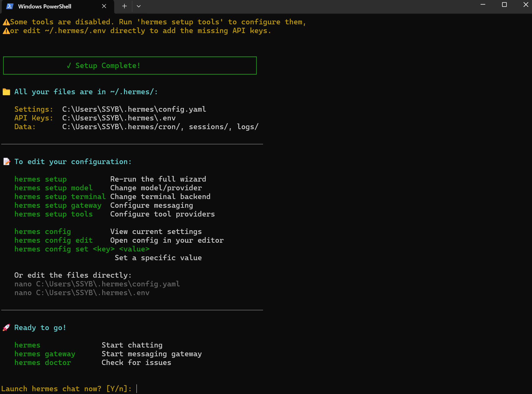Image resolution: width=532 pixels, height=394 pixels.
Task: Click the 'Re-run the full wizard' description
Action: pos(158,179)
